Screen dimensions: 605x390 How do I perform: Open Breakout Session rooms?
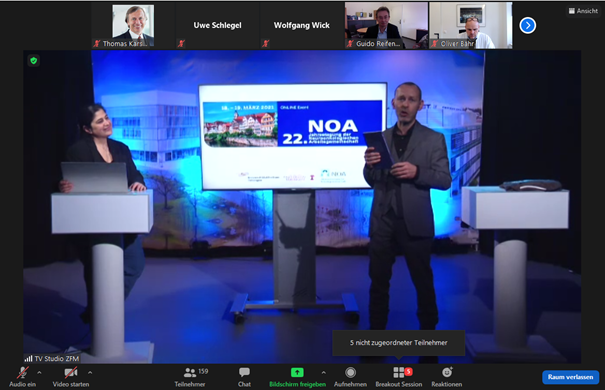tap(399, 372)
